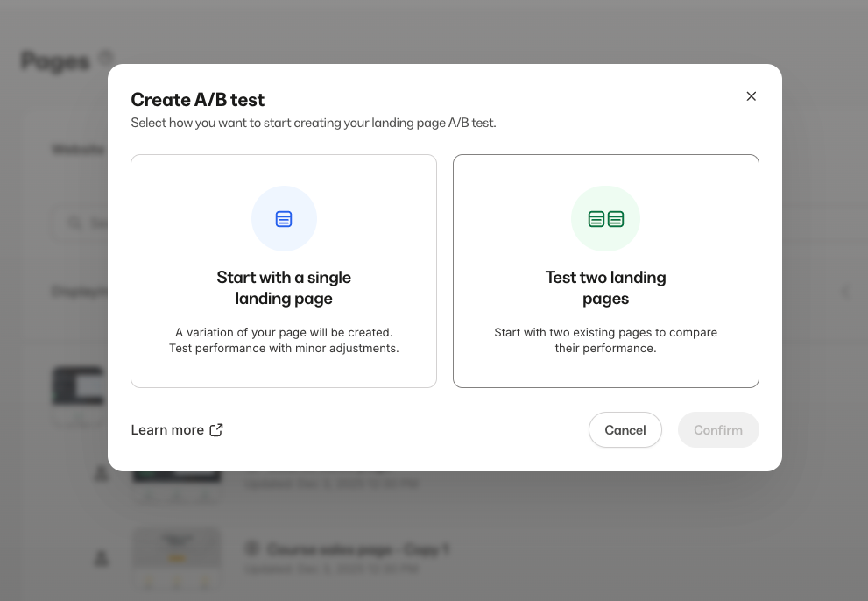
Task: Click the Course sales page thumbnail preview
Action: point(177,548)
